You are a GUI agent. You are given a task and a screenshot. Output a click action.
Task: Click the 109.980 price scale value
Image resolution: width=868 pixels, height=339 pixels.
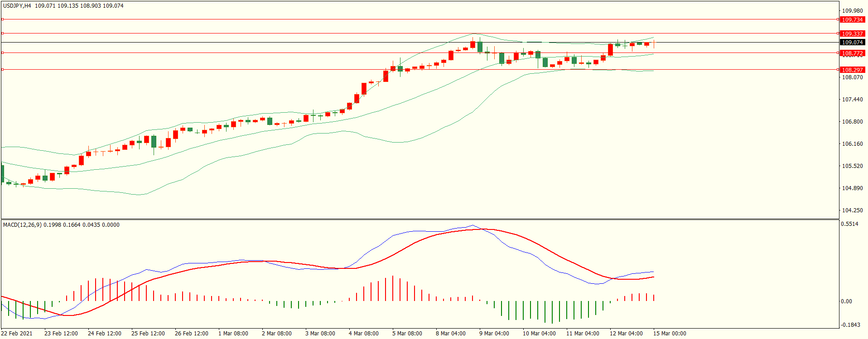click(x=852, y=11)
